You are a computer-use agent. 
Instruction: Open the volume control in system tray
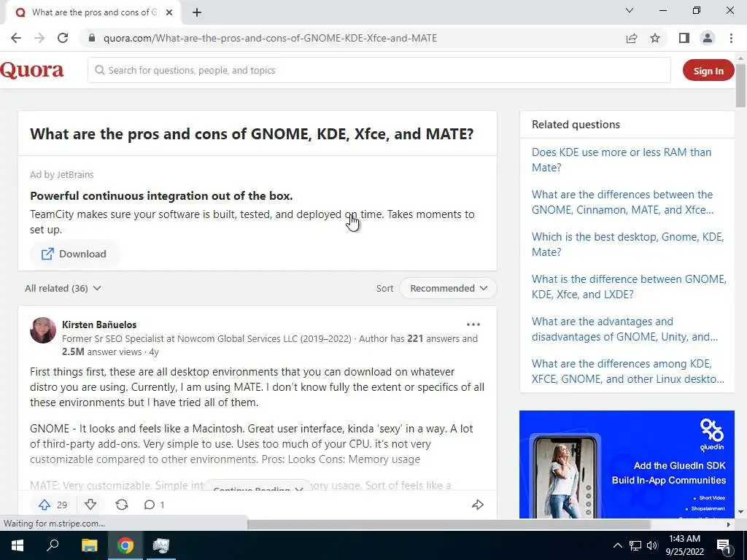652,545
